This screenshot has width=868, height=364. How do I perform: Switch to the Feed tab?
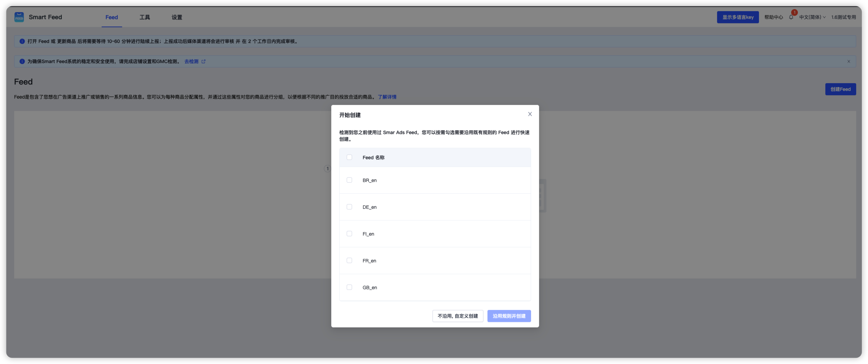(x=112, y=17)
